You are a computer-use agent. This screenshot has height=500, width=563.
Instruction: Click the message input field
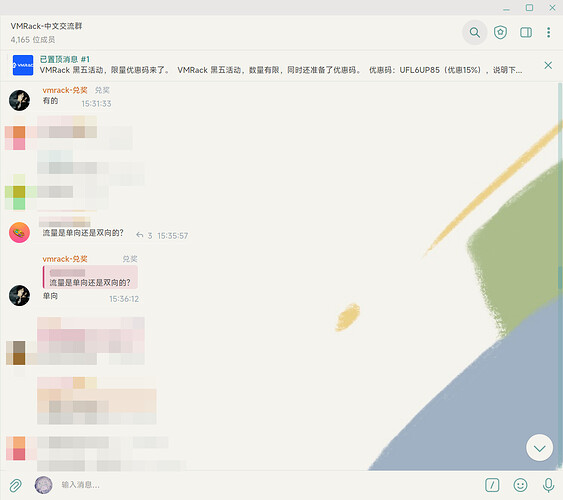266,485
